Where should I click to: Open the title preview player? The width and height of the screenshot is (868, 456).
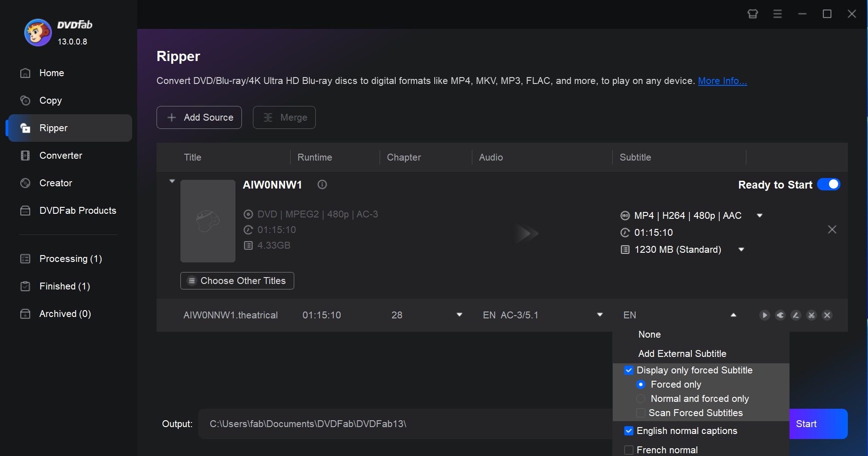point(764,315)
